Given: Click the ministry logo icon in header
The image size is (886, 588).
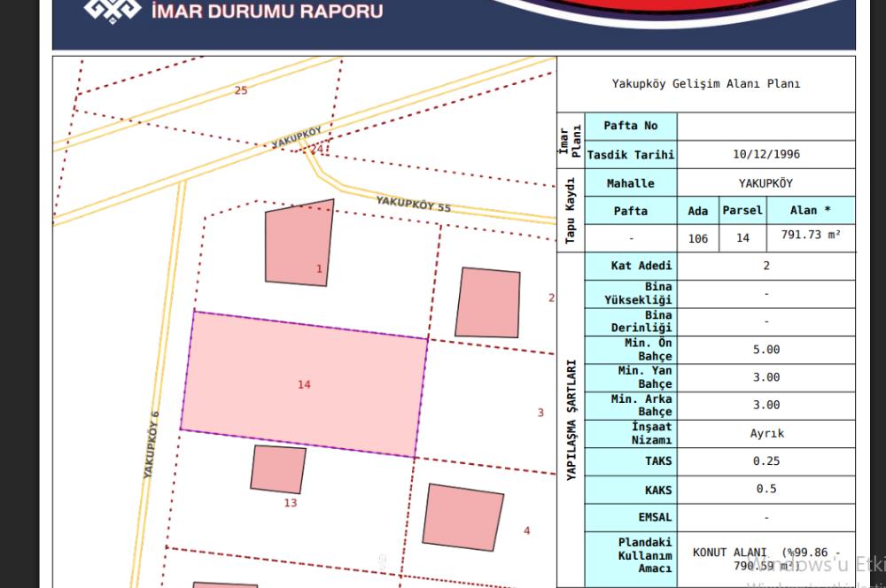Looking at the screenshot, I should pyautogui.click(x=112, y=10).
